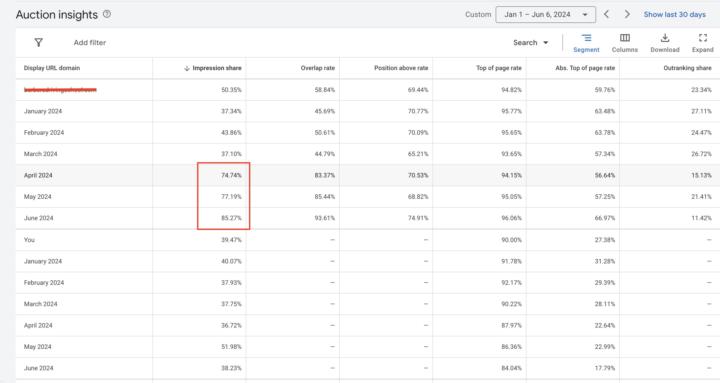
Task: Click Show last 30 days link
Action: [x=675, y=14]
